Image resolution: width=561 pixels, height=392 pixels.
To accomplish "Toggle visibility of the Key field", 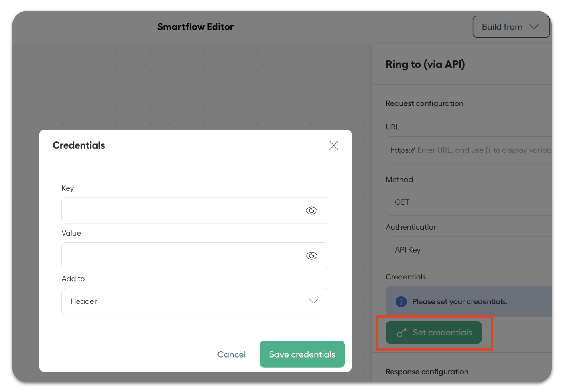I will pyautogui.click(x=311, y=210).
